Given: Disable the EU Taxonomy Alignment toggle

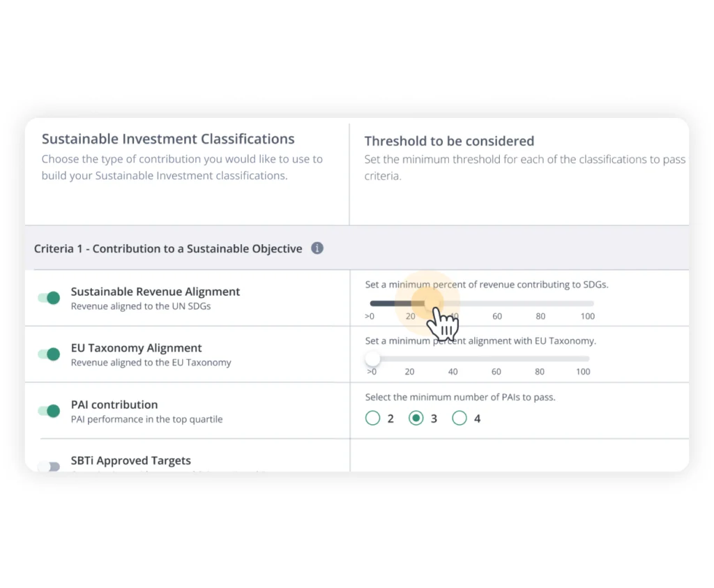Looking at the screenshot, I should point(49,354).
